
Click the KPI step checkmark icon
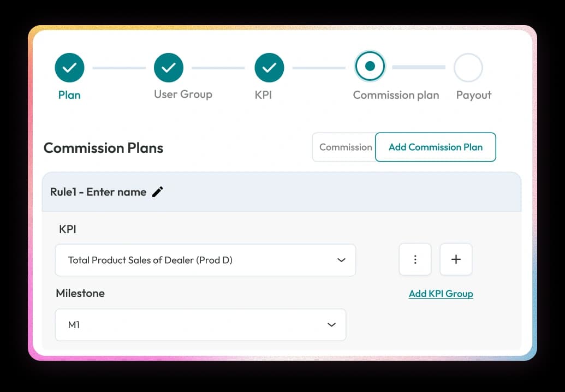[269, 67]
